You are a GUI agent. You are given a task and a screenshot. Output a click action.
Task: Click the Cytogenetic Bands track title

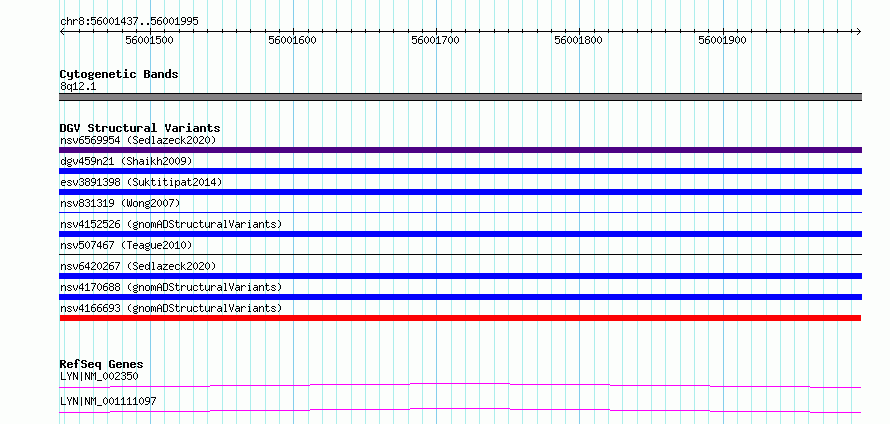(x=119, y=74)
